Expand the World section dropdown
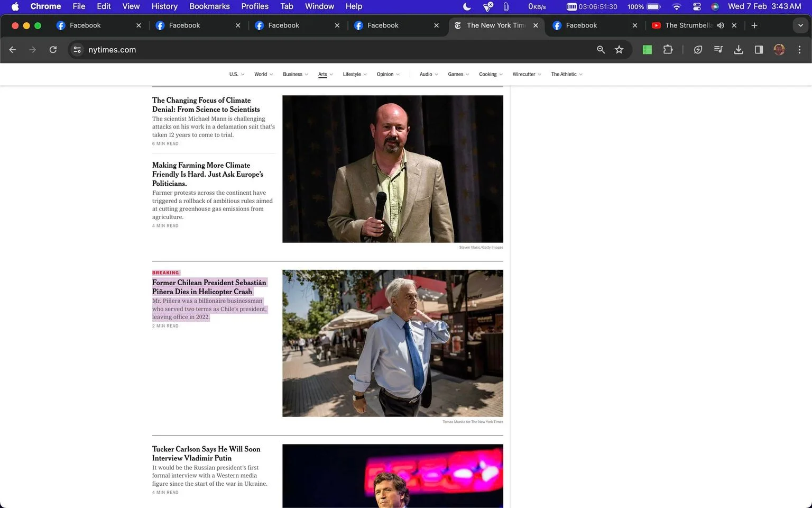812x508 pixels. tap(263, 74)
